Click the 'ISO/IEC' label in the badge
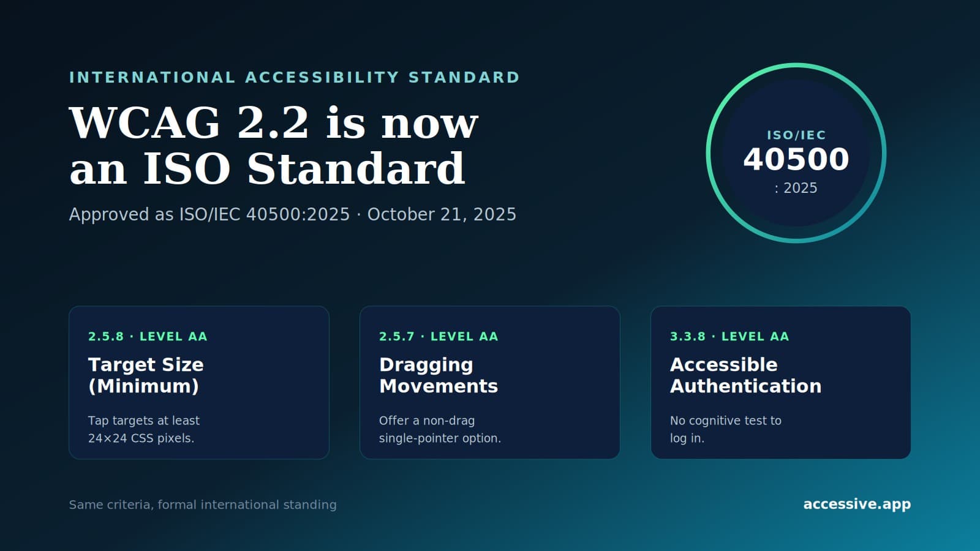Screen dimensions: 980x551 [796, 135]
